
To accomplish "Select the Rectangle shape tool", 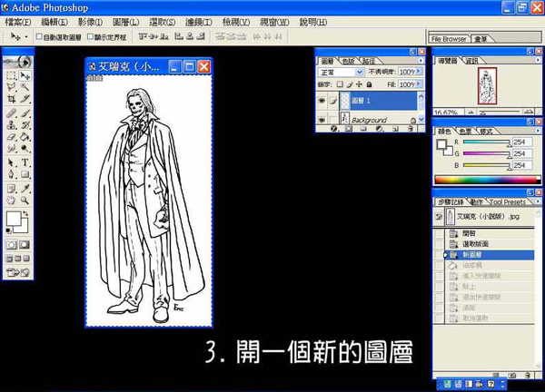I will click(25, 174).
